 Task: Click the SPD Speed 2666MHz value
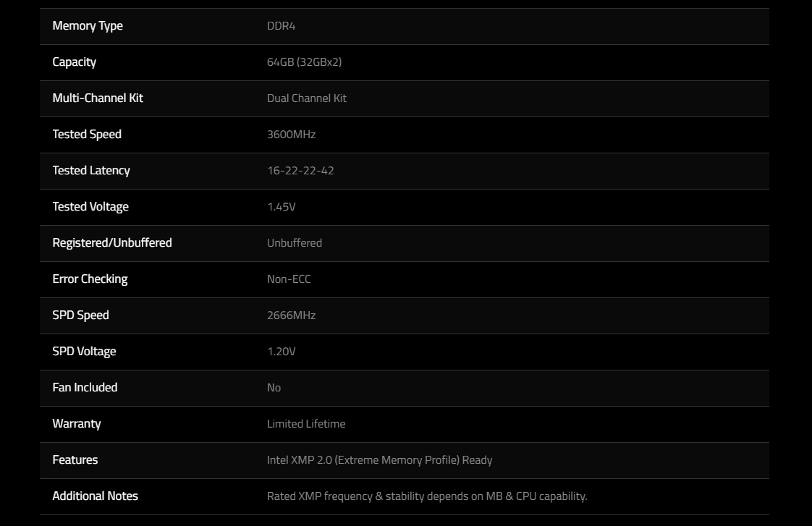(x=291, y=315)
